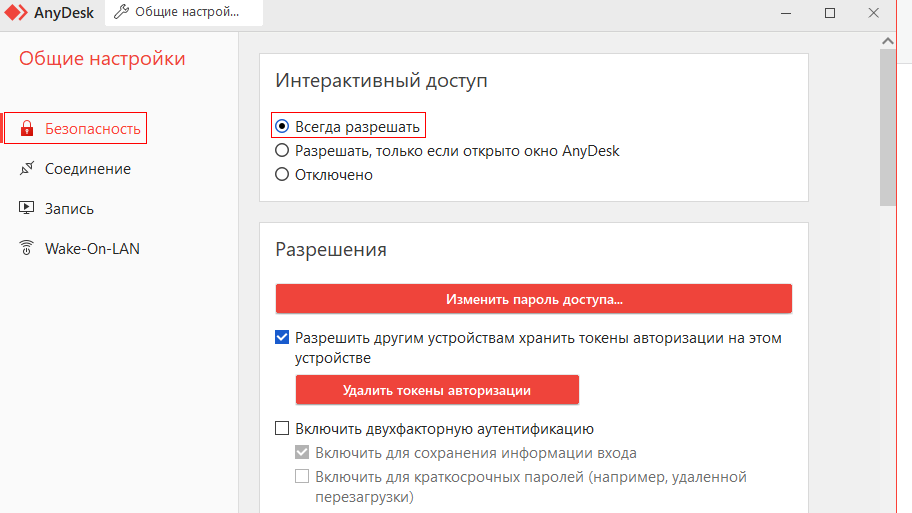The image size is (912, 513).
Task: Toggle Включить для сохранения информации входа
Action: pos(302,453)
